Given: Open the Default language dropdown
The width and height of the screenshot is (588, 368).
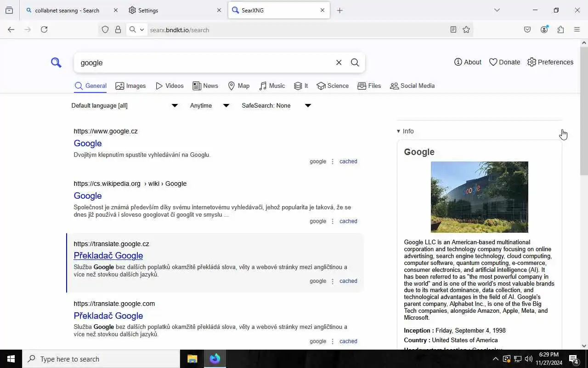Looking at the screenshot, I should click(x=124, y=106).
